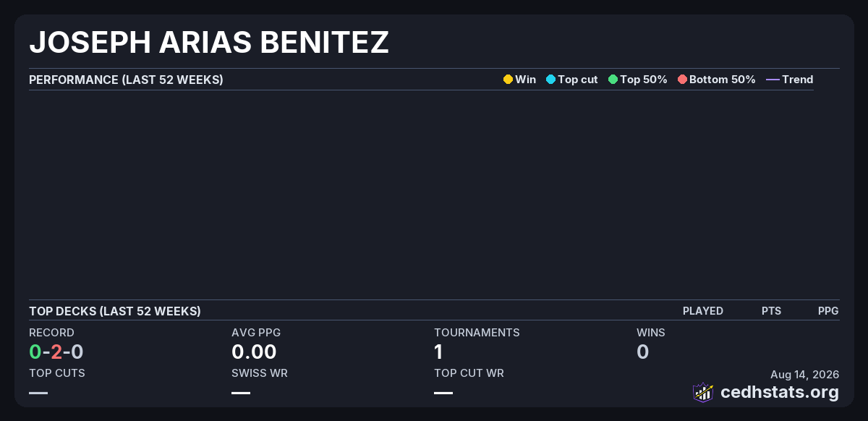This screenshot has width=868, height=421.
Task: Sort decks by the PTS column
Action: coord(771,311)
